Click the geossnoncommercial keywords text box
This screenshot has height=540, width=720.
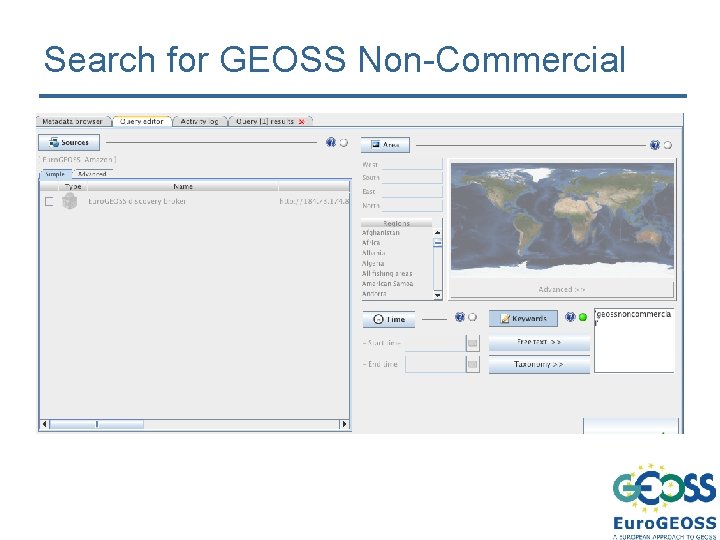point(634,340)
